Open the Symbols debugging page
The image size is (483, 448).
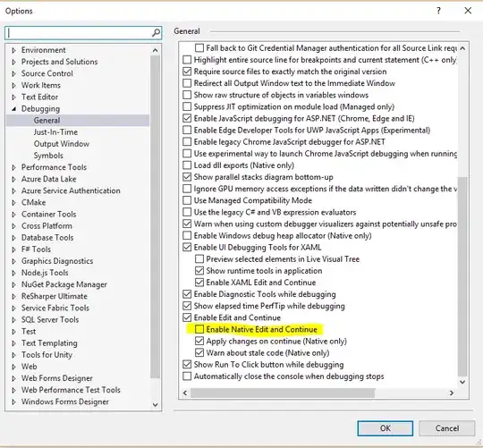48,156
